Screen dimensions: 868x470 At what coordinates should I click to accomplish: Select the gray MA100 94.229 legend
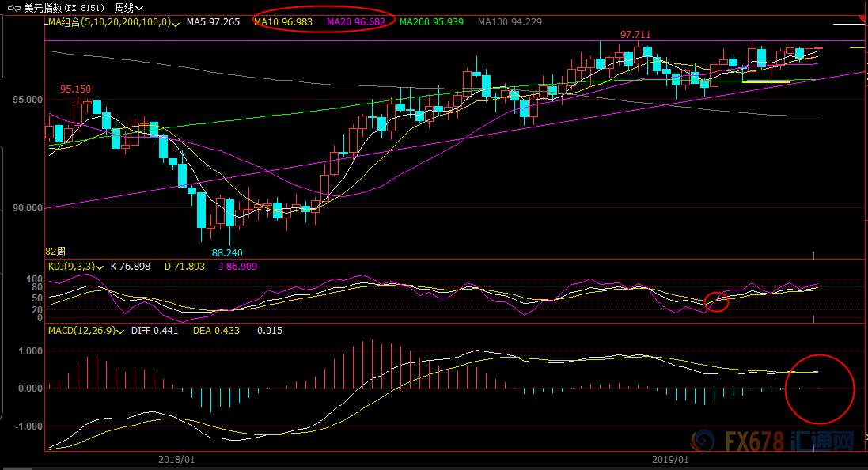click(x=510, y=22)
